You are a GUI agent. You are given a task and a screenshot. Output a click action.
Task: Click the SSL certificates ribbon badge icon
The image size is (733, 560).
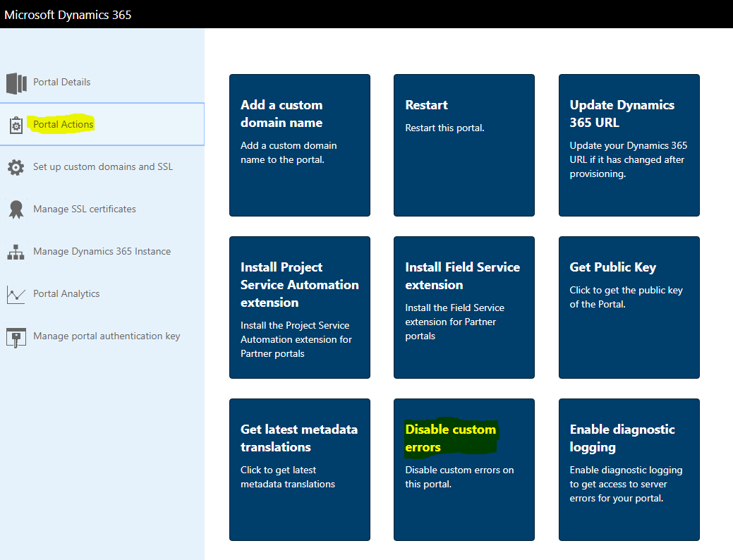[16, 209]
